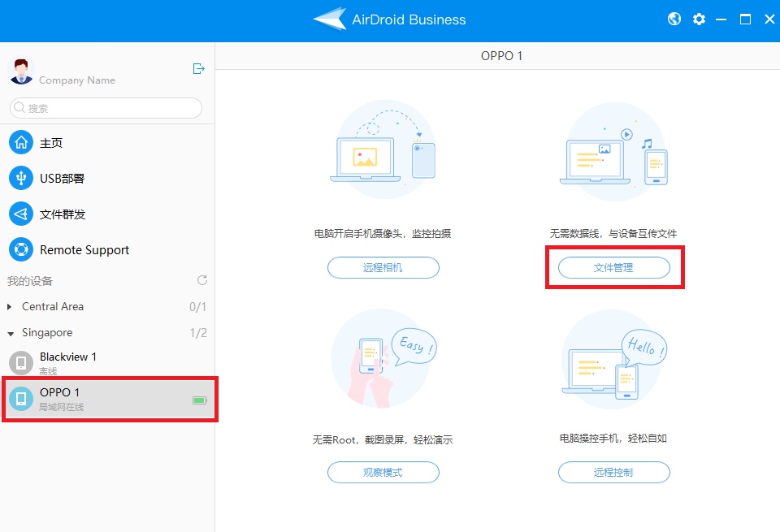Click the AirDroid Business title text
780x532 pixels.
coord(409,19)
